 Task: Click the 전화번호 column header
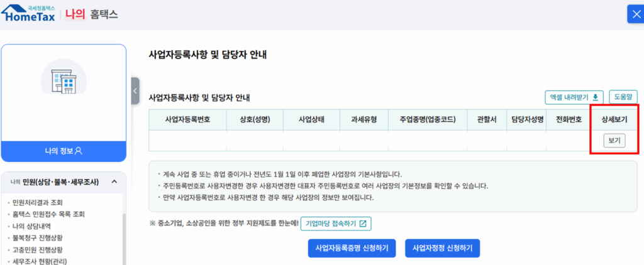point(569,119)
